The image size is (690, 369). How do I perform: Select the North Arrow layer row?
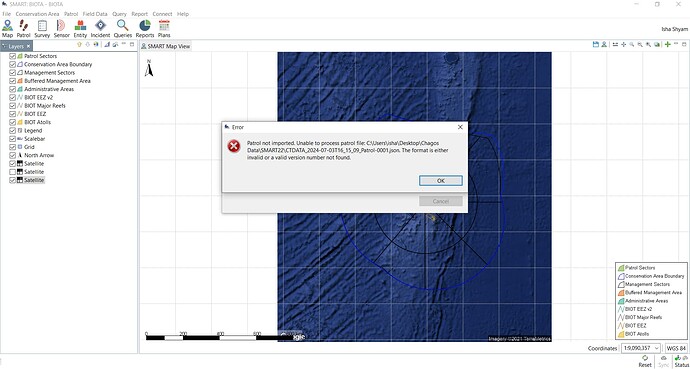pos(39,155)
